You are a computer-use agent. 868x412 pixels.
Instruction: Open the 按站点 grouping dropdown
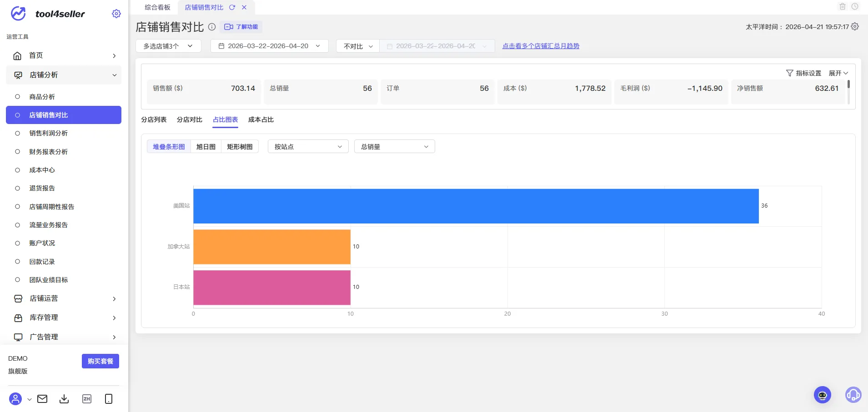pos(308,146)
